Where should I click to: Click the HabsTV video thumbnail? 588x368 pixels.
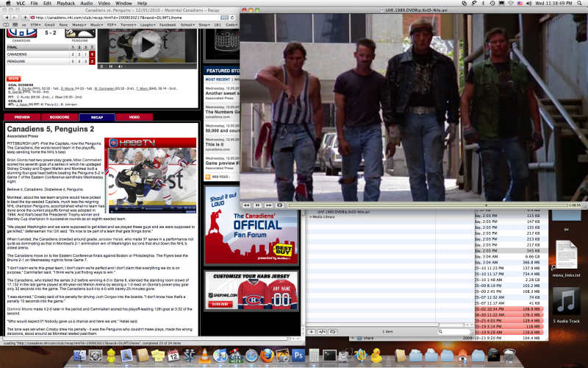click(151, 175)
